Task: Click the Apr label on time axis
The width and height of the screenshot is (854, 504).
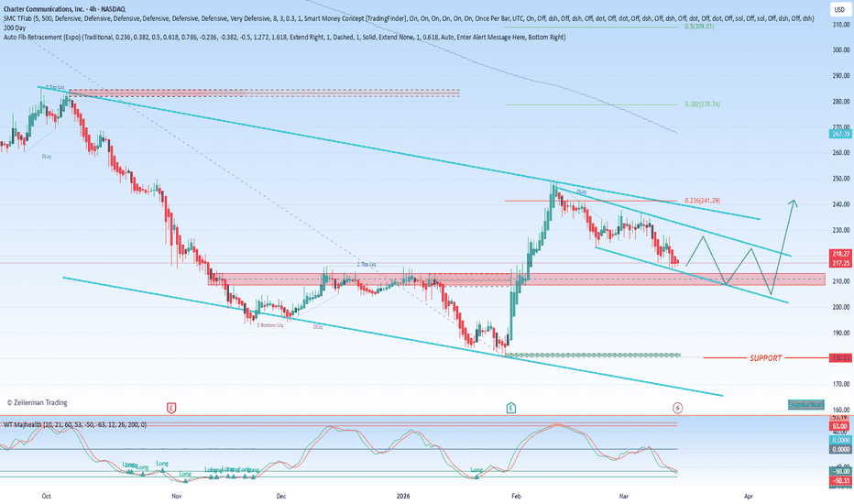Action: (x=749, y=497)
